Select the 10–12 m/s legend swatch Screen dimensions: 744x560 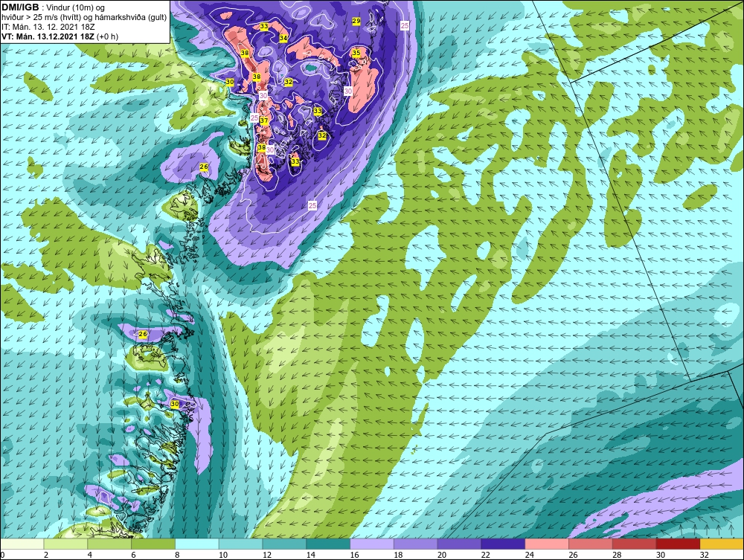[x=240, y=544]
